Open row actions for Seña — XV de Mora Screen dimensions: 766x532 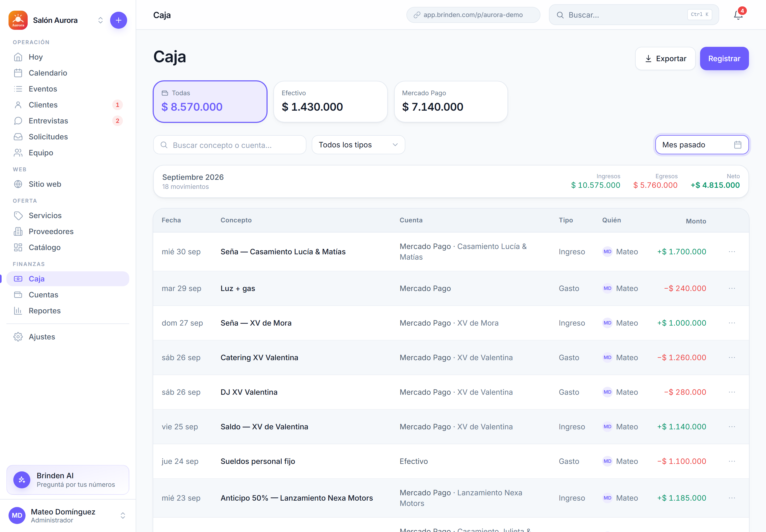point(732,323)
